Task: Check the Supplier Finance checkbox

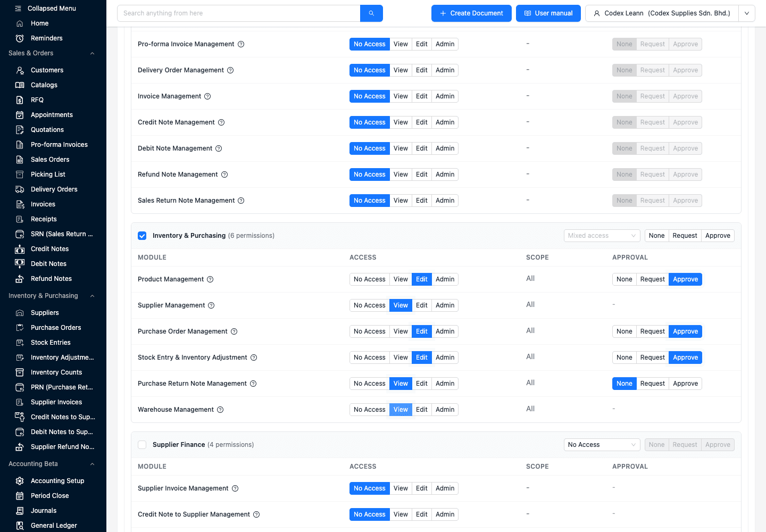Action: 142,445
